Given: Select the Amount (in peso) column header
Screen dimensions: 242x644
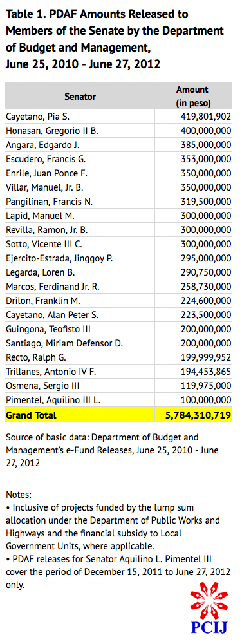Looking at the screenshot, I should coord(193,97).
